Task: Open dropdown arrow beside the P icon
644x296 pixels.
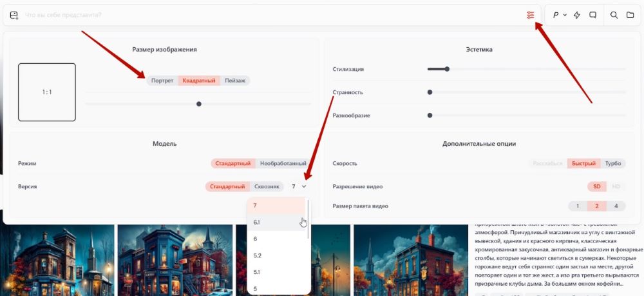Action: [565, 15]
